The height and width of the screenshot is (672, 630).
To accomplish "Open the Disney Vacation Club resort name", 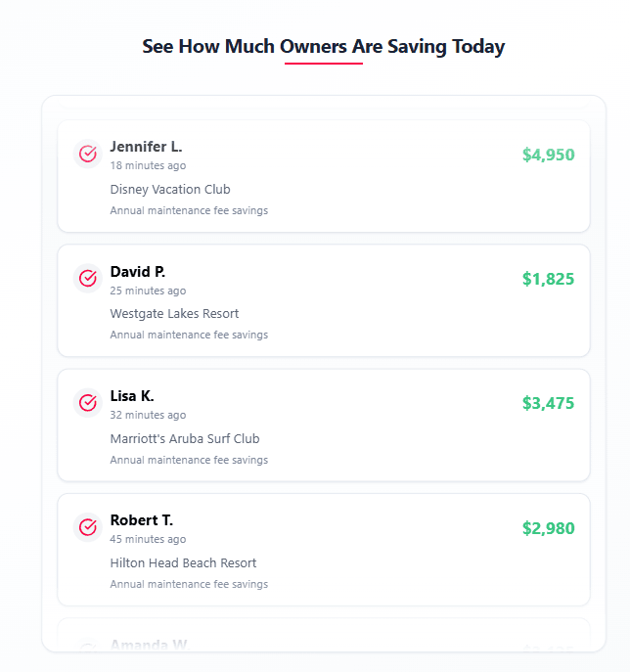I will point(170,189).
